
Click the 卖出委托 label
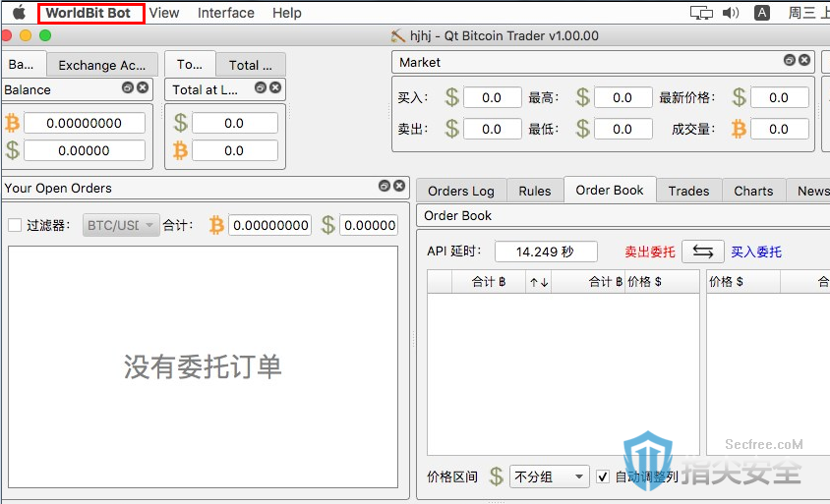(650, 252)
